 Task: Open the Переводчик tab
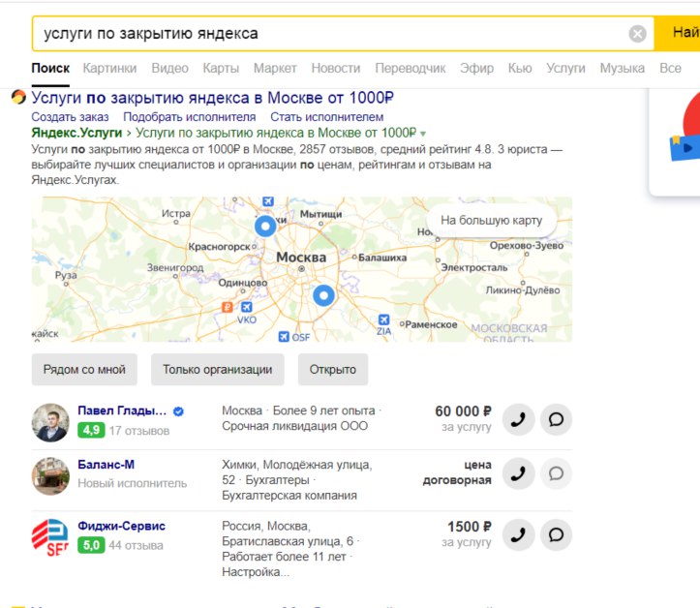pos(411,68)
